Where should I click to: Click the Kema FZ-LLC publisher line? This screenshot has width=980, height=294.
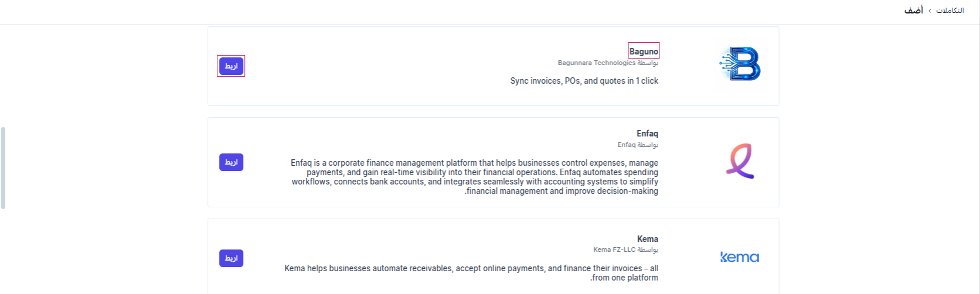[625, 249]
